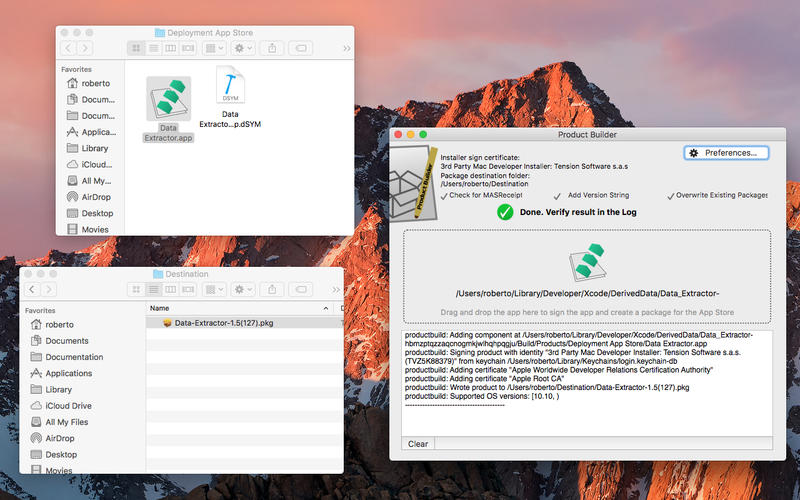Viewport: 800px width, 500px height.
Task: Open action gear menu in Deployment App Store
Action: coord(243,48)
